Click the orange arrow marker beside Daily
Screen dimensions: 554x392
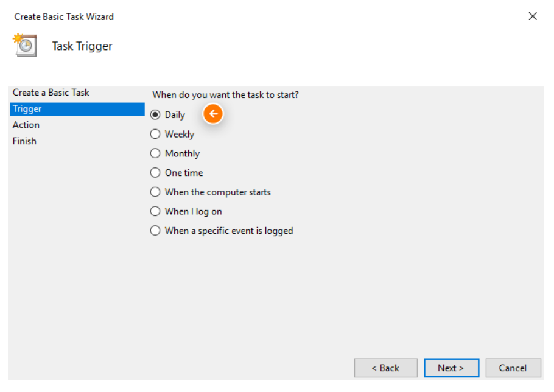[x=213, y=114]
